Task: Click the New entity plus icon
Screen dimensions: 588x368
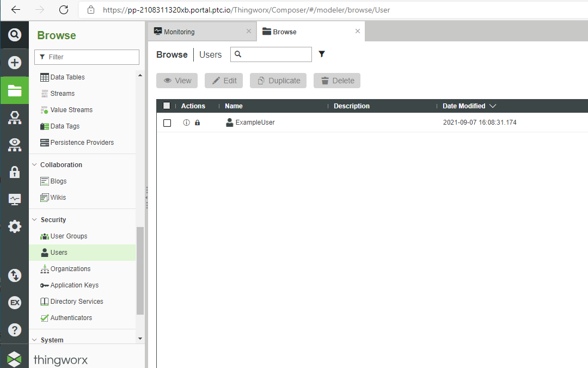Action: pos(14,62)
